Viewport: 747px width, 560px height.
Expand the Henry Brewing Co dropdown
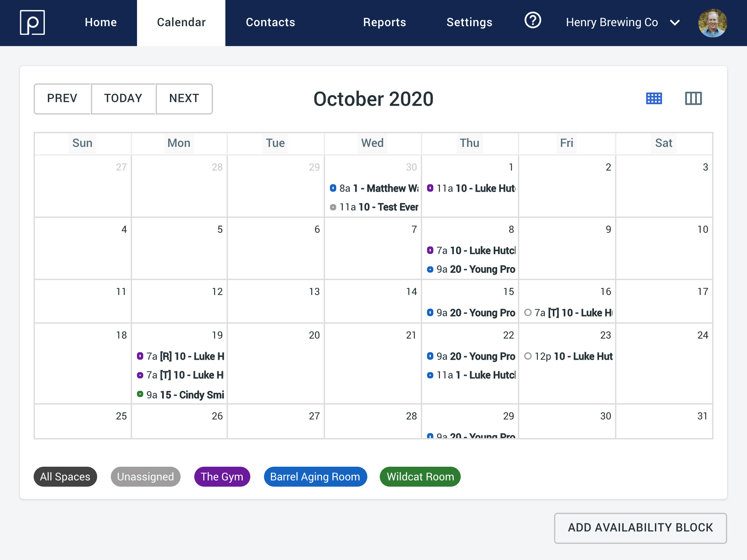click(621, 22)
